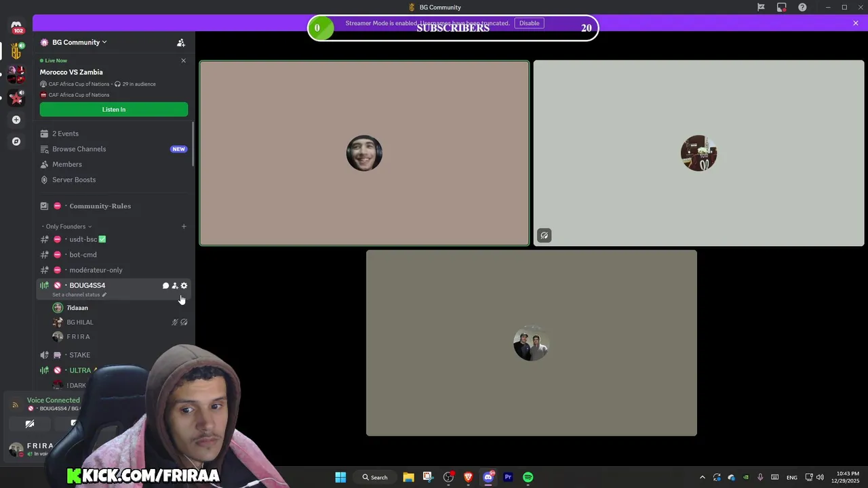The width and height of the screenshot is (868, 488).
Task: Open Brave browser from taskbar
Action: click(x=468, y=477)
